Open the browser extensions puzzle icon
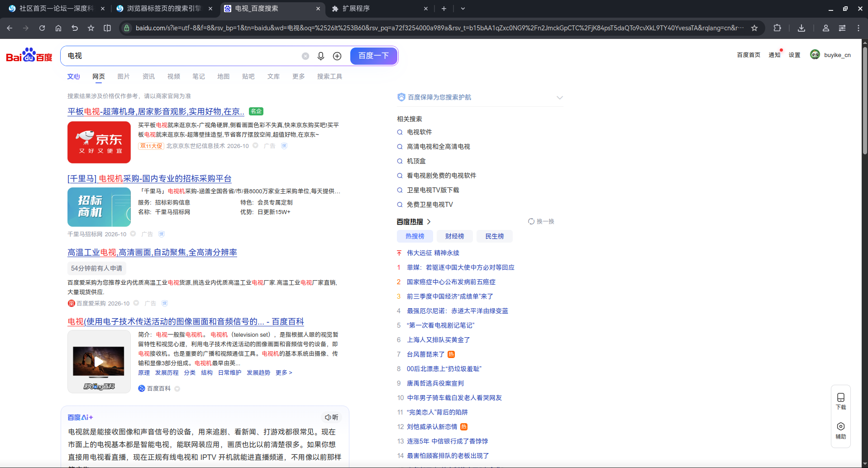 pyautogui.click(x=777, y=28)
